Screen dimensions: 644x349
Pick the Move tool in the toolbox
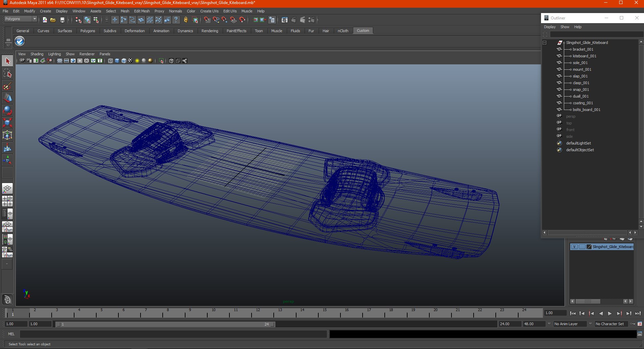(7, 98)
